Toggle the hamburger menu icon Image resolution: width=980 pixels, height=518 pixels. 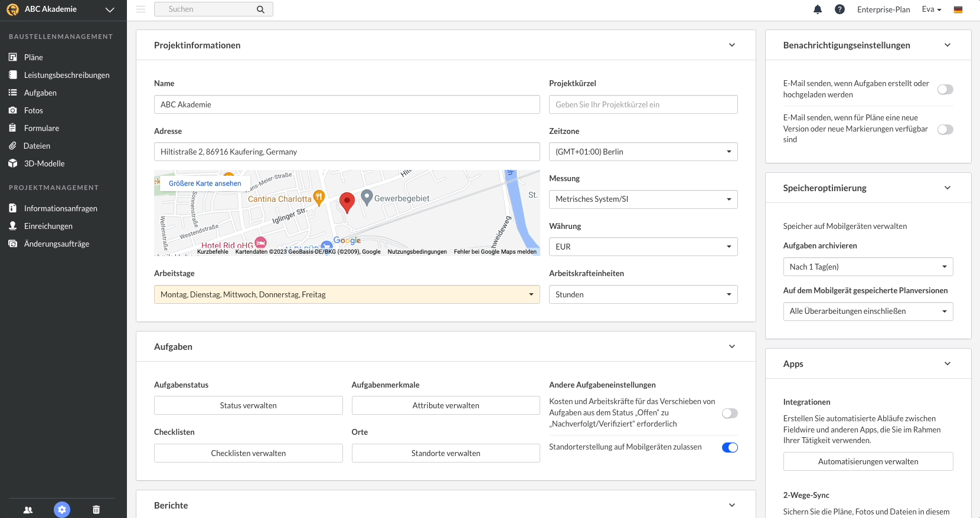pyautogui.click(x=141, y=9)
